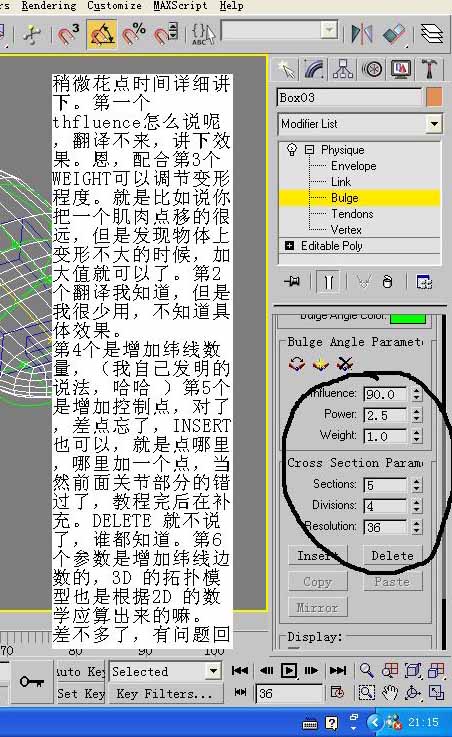Screen dimensions: 452x737
Task: Click the Bulge Angle Color green swatch
Action: click(408, 318)
